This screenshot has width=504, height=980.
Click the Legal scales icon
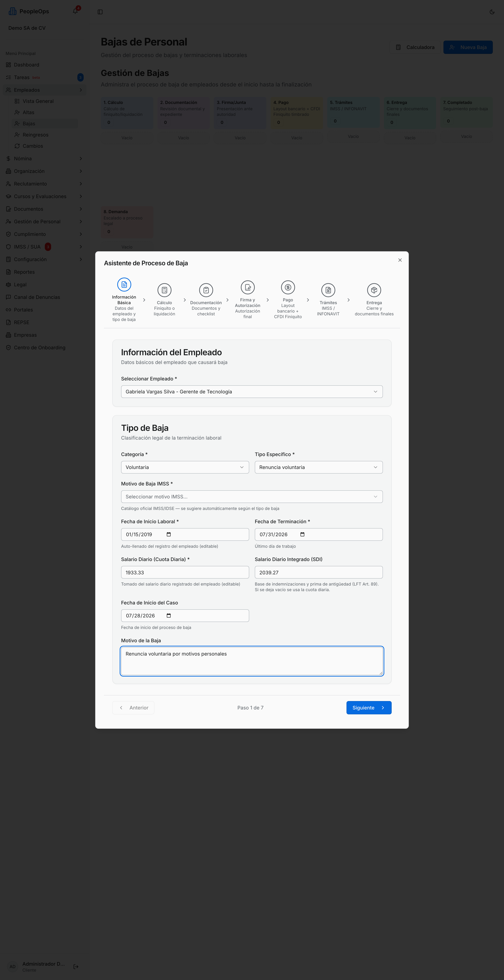tap(8, 285)
